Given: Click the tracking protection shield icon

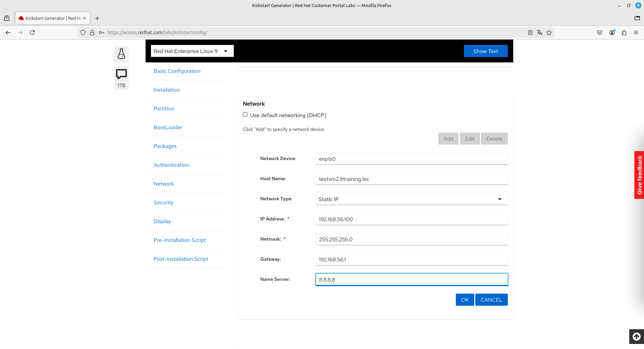Looking at the screenshot, I should point(83,33).
